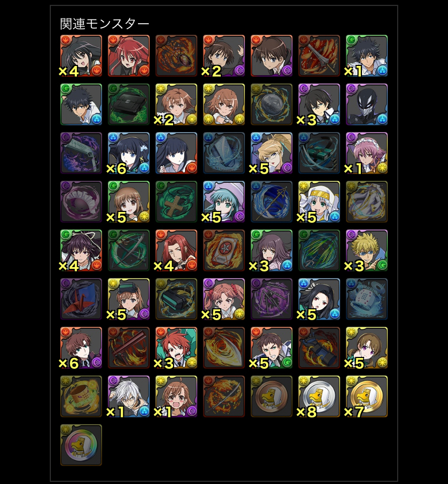The width and height of the screenshot is (448, 484).
Task: Select the rainbow-bordered duck medal icon
Action: point(81,445)
